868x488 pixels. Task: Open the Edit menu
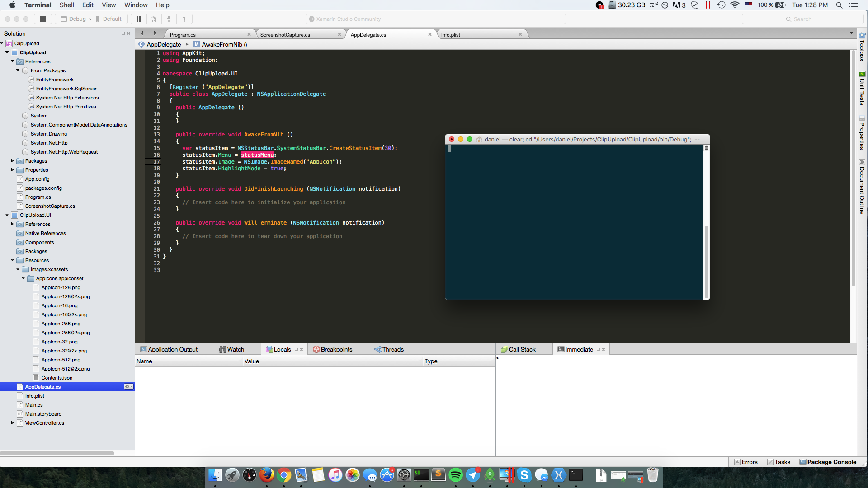(x=88, y=5)
